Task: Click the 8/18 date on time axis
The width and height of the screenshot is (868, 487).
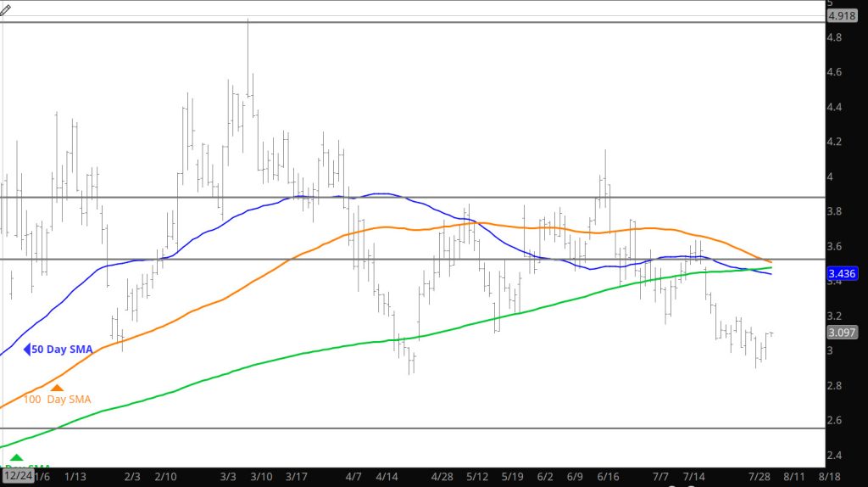Action: [829, 477]
